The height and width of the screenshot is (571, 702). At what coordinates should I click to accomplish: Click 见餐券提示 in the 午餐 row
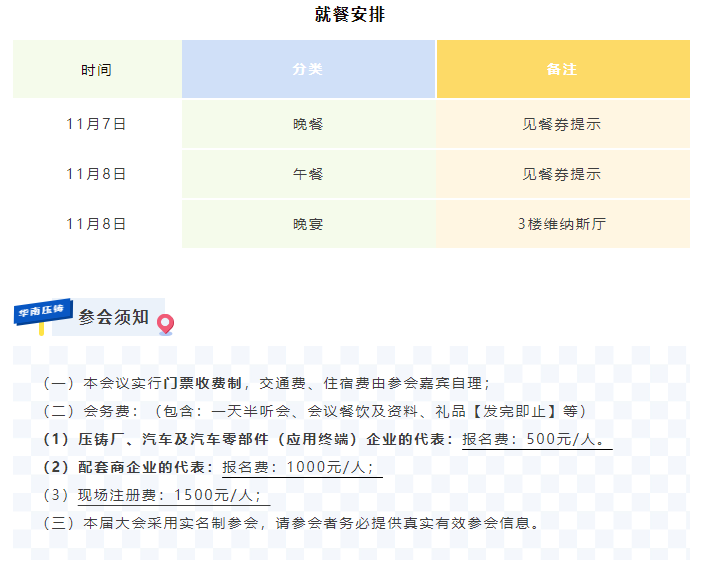tap(562, 174)
